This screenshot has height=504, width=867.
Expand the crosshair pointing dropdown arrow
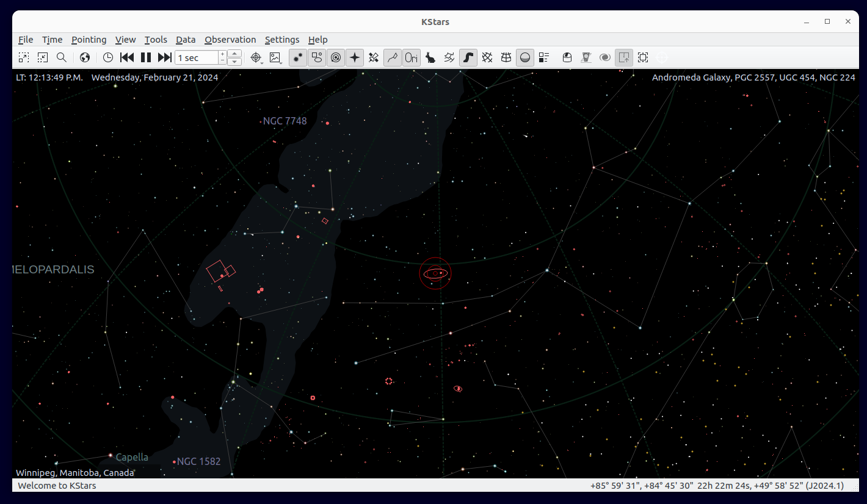pos(262,62)
